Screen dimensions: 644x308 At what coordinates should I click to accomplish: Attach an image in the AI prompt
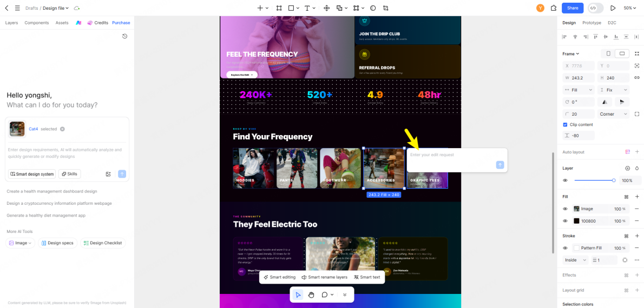click(x=108, y=174)
